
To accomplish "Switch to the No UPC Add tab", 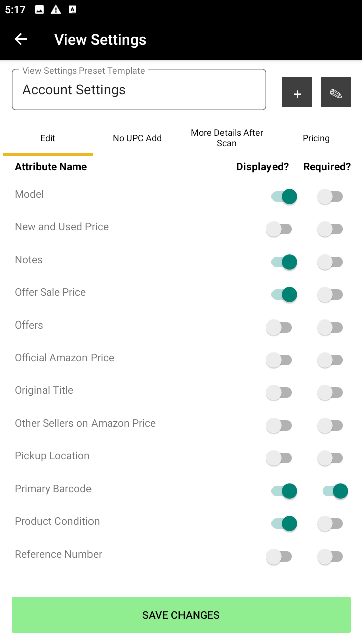I will point(137,138).
